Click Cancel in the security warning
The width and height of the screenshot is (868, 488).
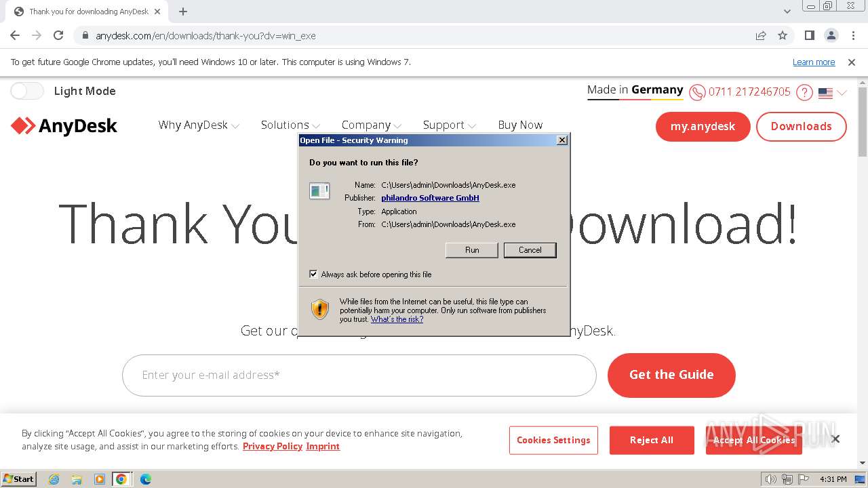pyautogui.click(x=530, y=250)
